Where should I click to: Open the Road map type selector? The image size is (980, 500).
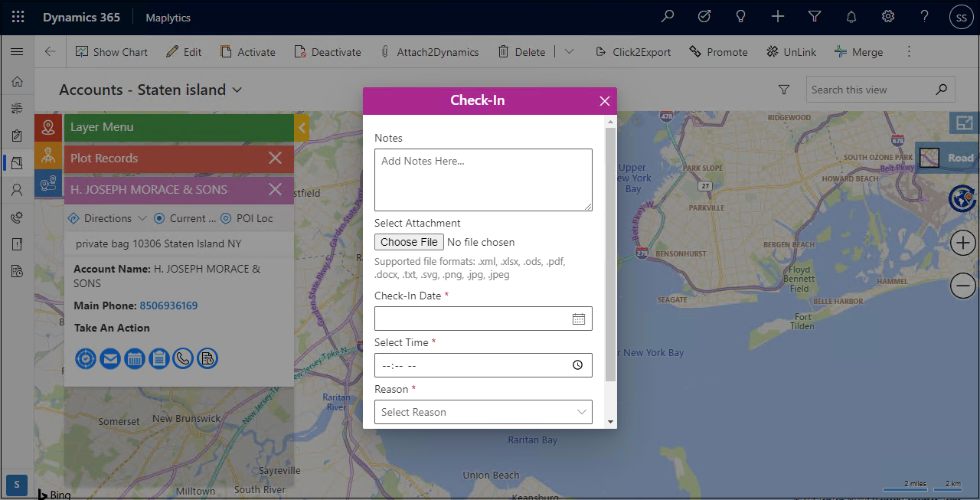point(947,158)
